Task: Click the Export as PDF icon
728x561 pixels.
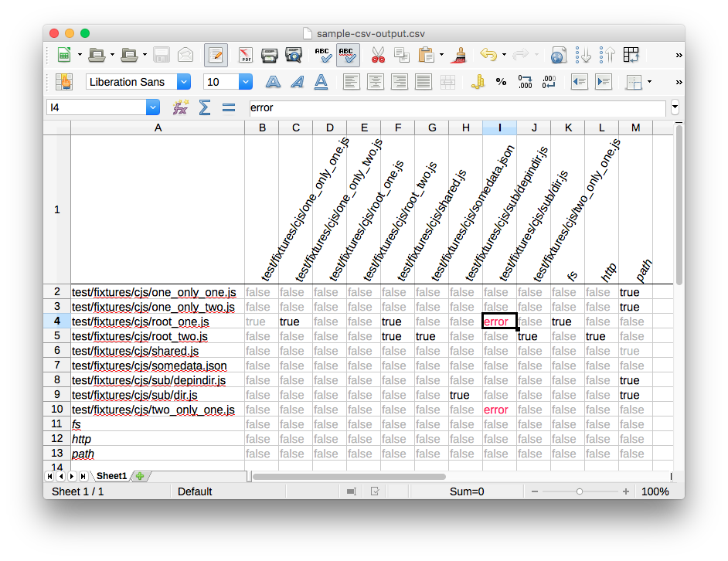Action: [x=245, y=56]
